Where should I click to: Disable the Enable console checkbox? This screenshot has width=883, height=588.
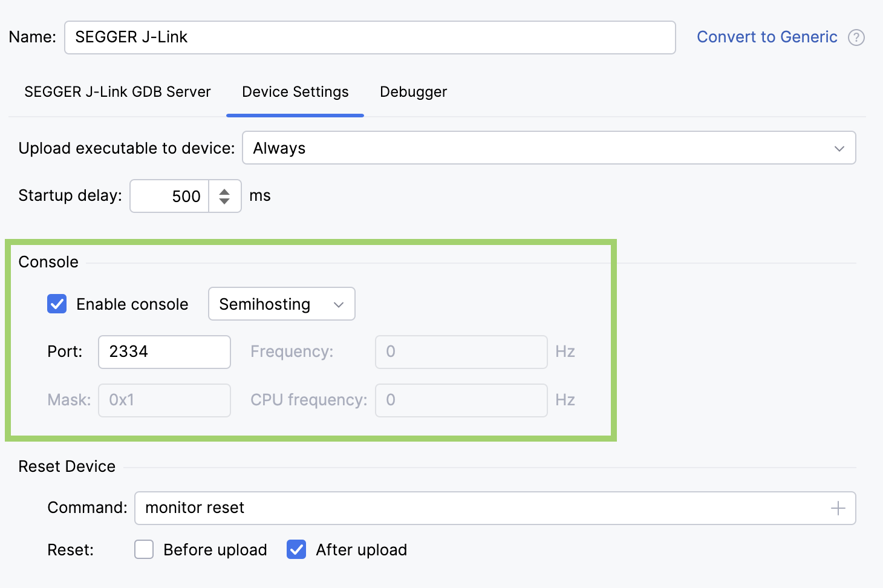coord(56,304)
